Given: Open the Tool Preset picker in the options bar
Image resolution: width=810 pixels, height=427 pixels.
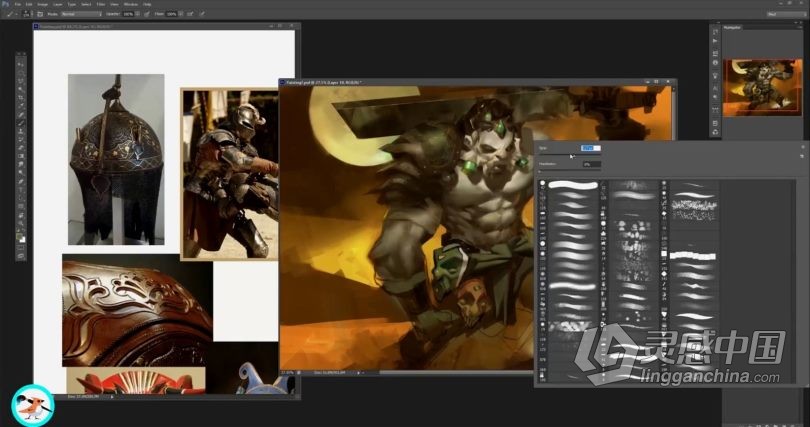Looking at the screenshot, I should [x=11, y=14].
